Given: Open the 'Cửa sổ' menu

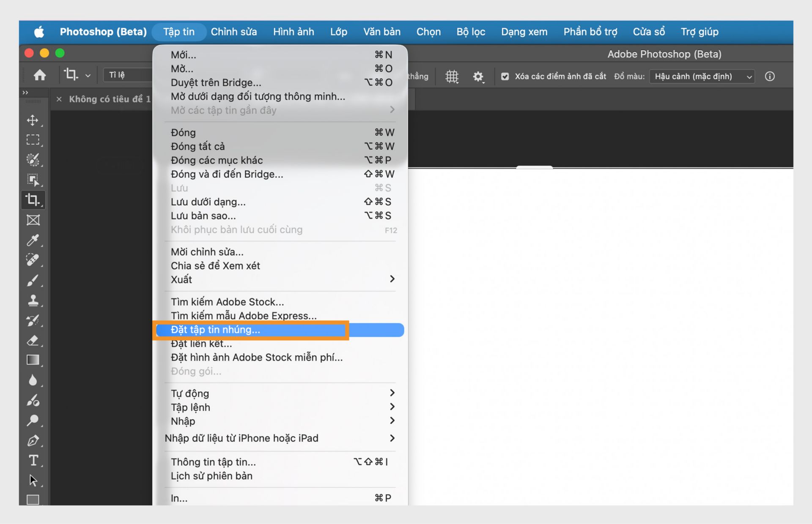Looking at the screenshot, I should pyautogui.click(x=649, y=32).
